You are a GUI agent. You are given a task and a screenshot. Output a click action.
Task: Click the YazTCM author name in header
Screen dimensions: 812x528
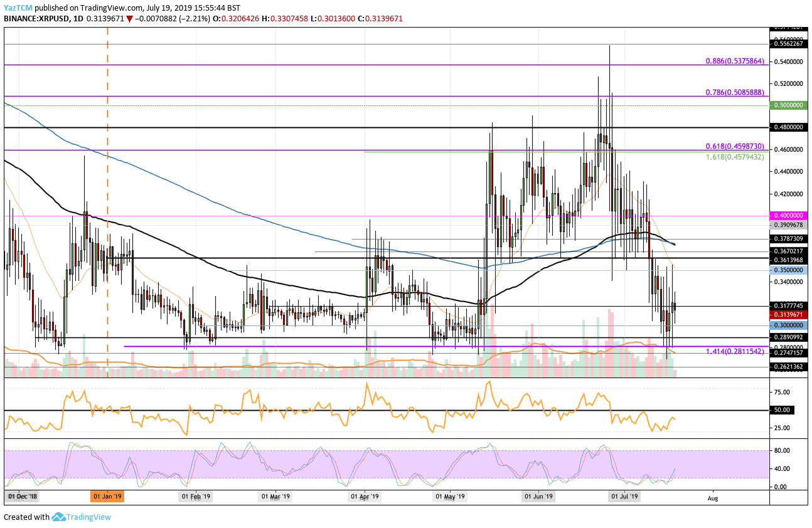[x=18, y=7]
